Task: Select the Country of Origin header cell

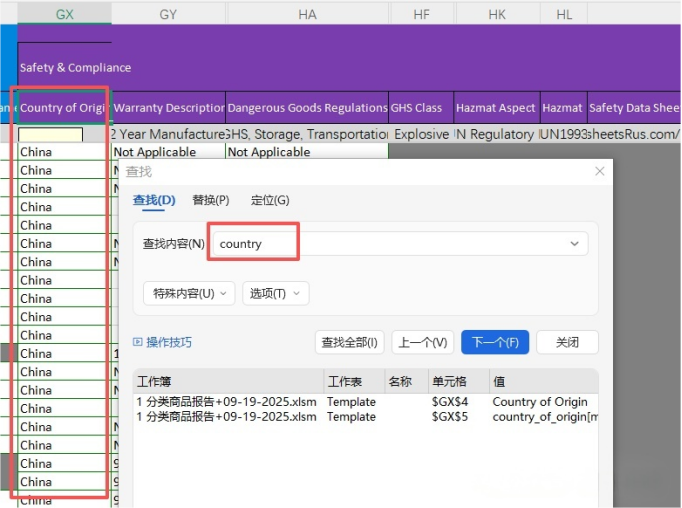Action: click(x=64, y=108)
